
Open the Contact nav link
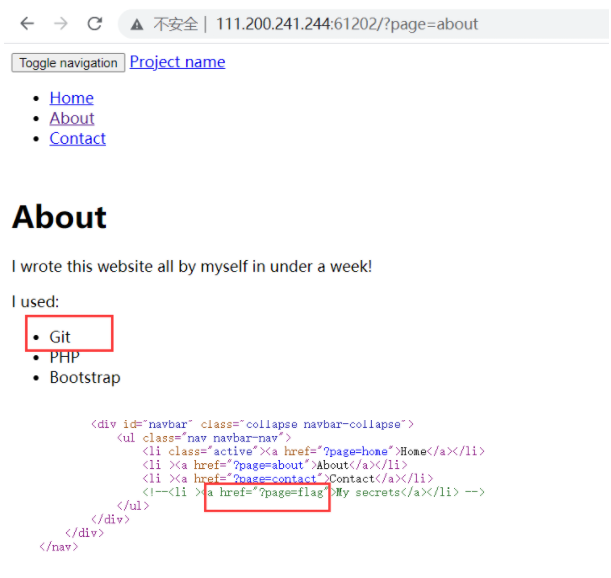pyautogui.click(x=77, y=138)
